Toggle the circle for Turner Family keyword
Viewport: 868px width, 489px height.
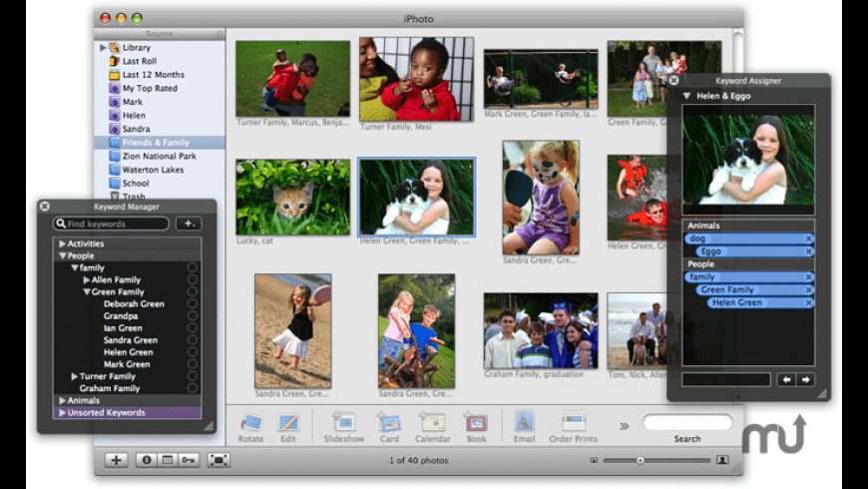coord(192,376)
